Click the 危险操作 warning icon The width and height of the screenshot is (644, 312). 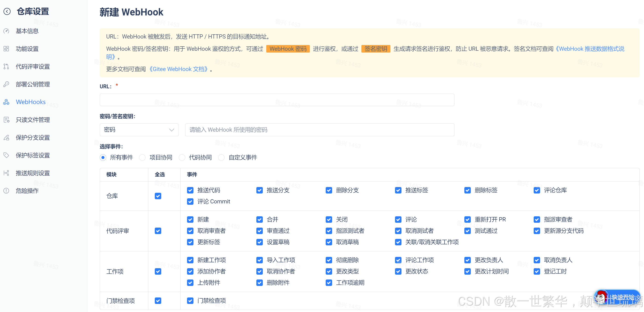point(6,191)
